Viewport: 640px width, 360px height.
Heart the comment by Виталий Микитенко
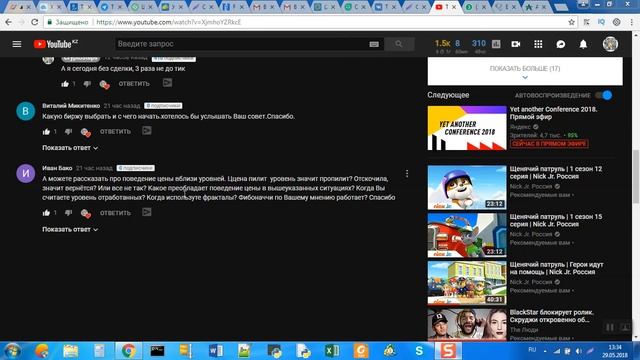click(85, 132)
